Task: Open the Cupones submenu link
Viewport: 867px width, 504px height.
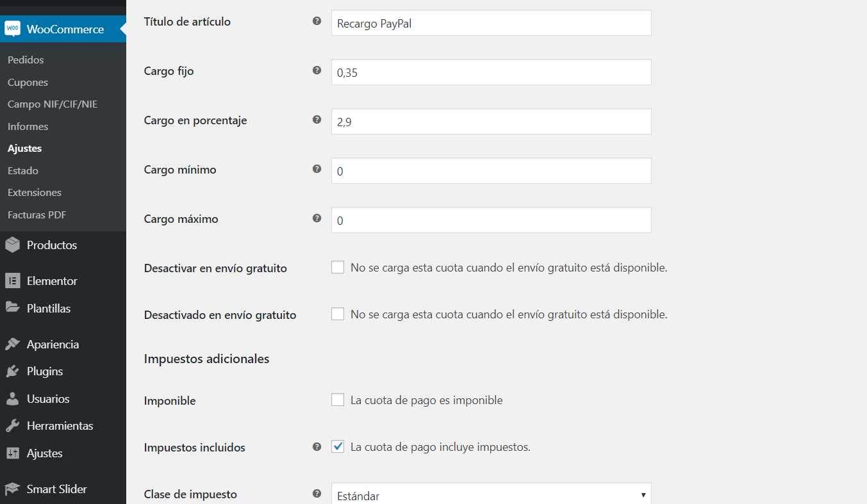Action: [28, 83]
